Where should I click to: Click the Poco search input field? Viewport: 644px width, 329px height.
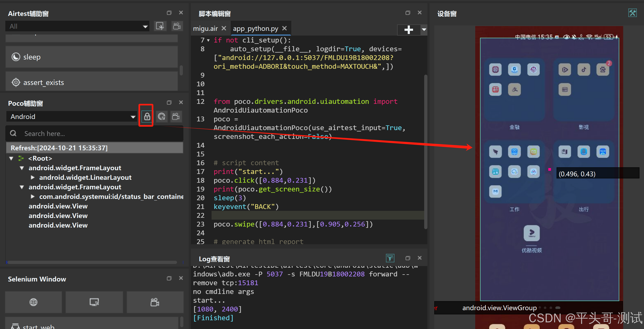(101, 134)
